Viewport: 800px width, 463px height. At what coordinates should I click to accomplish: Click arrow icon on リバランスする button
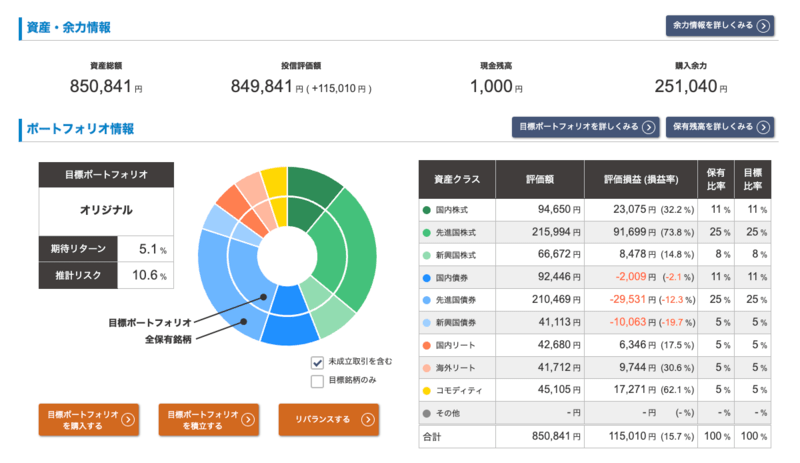pyautogui.click(x=368, y=420)
